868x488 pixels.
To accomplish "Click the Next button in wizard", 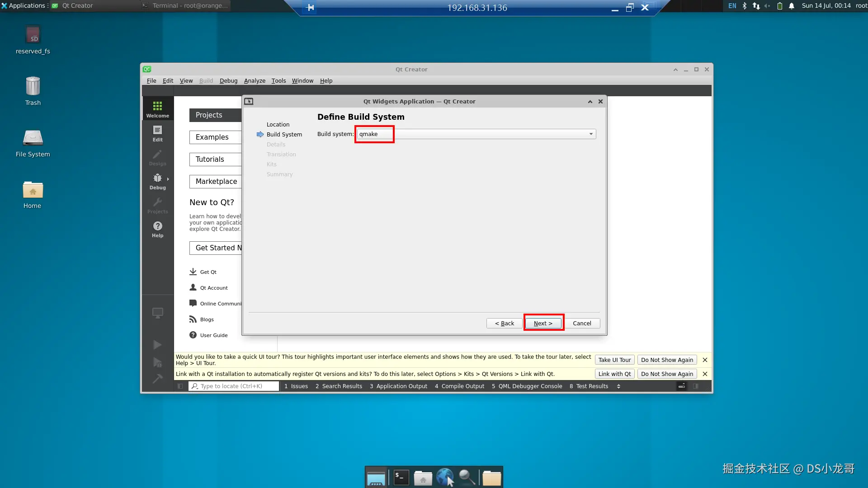I will click(x=543, y=324).
